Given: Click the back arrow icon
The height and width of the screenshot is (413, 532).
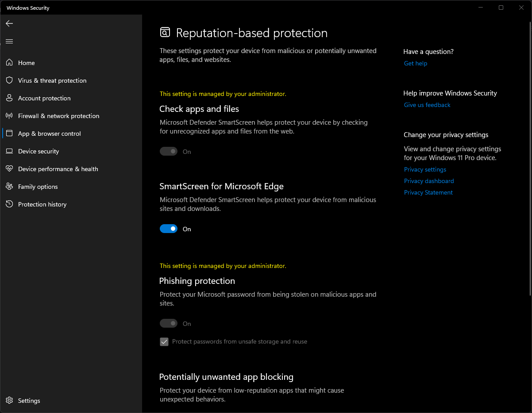Looking at the screenshot, I should point(9,23).
